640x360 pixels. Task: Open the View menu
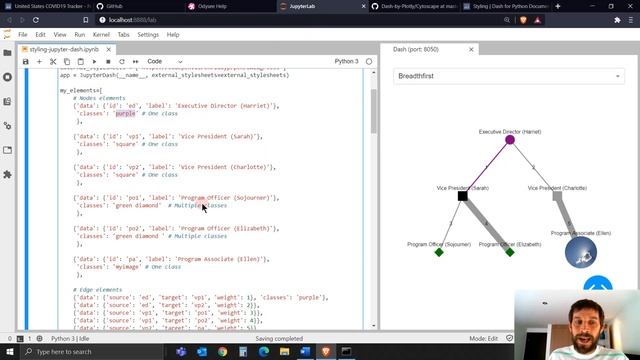click(x=60, y=35)
